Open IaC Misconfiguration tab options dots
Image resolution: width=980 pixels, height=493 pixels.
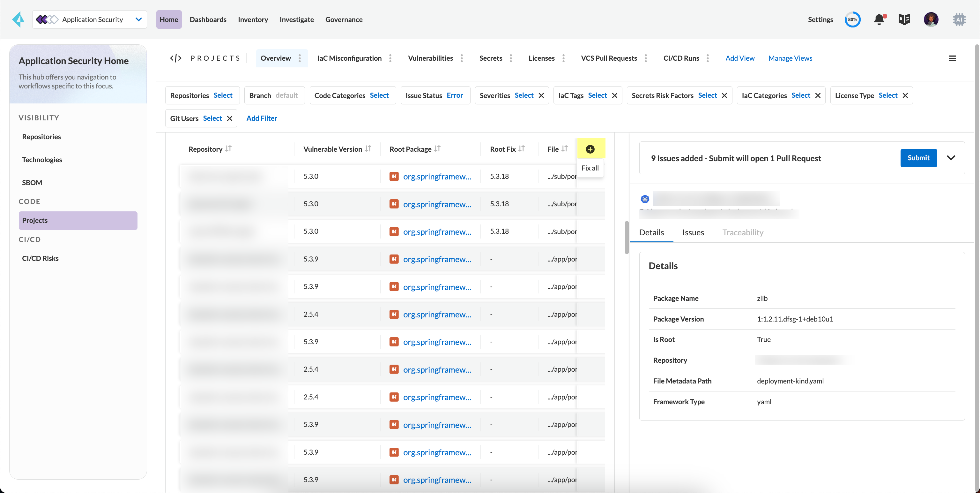tap(390, 58)
